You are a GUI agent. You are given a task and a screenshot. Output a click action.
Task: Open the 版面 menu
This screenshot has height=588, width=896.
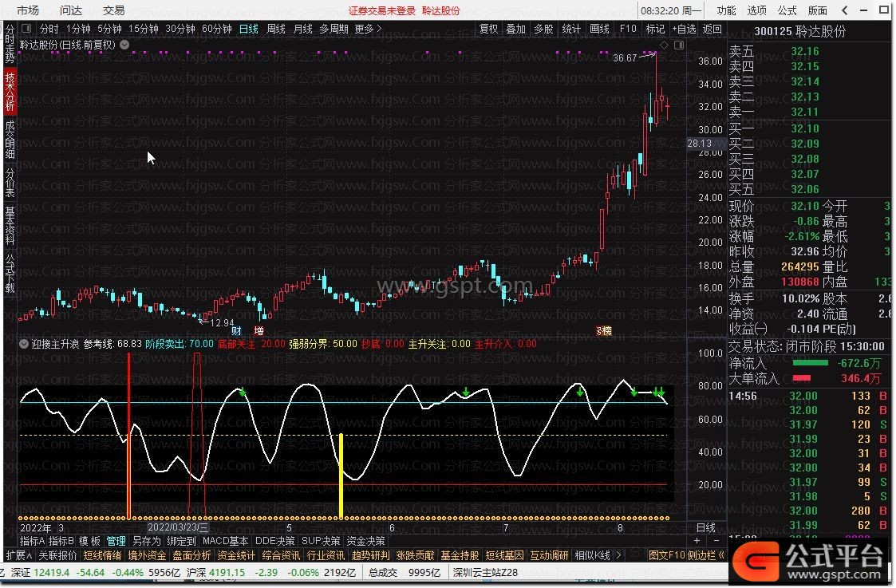tap(817, 10)
